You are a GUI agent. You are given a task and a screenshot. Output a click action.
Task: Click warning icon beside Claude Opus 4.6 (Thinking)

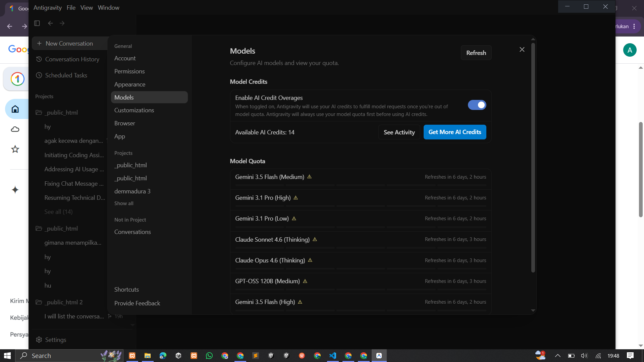[x=310, y=260]
